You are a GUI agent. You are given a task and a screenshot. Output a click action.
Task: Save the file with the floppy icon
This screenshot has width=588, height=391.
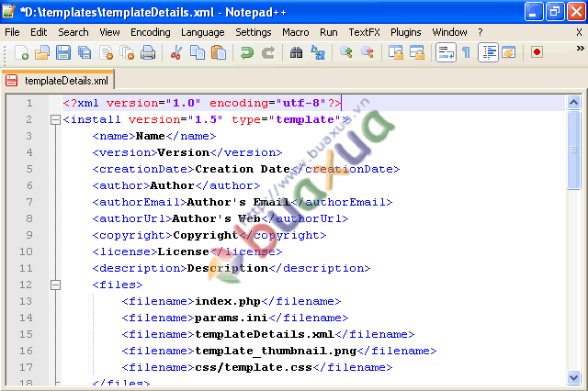(63, 52)
